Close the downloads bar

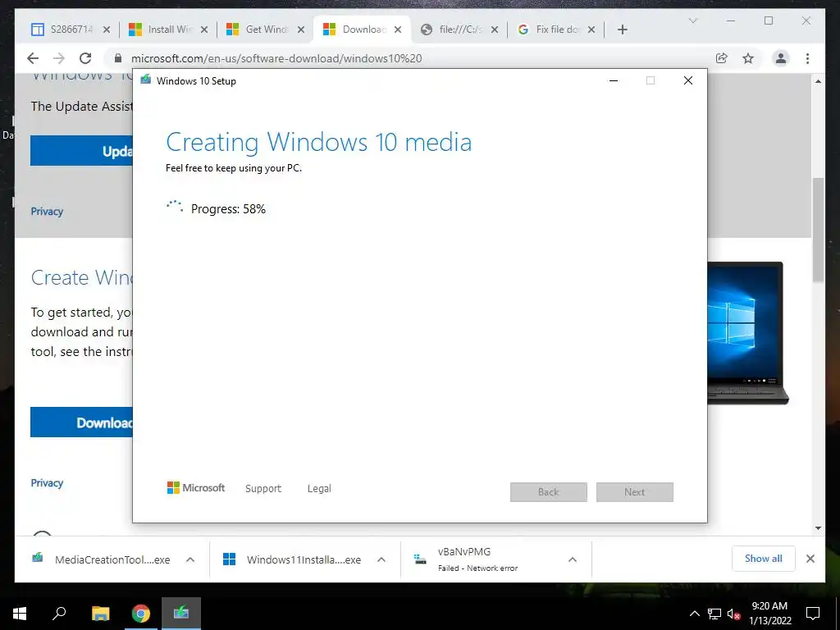pos(810,559)
